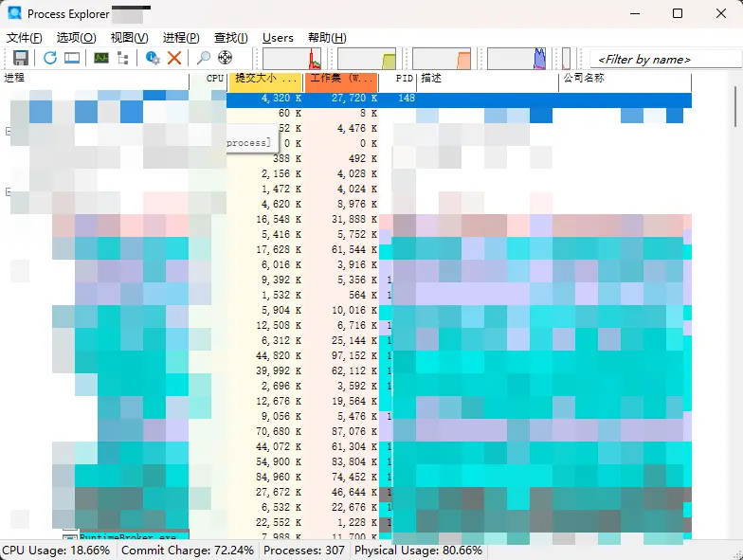Click the 19,564 K working set cell
743x560 pixels.
[x=354, y=402]
